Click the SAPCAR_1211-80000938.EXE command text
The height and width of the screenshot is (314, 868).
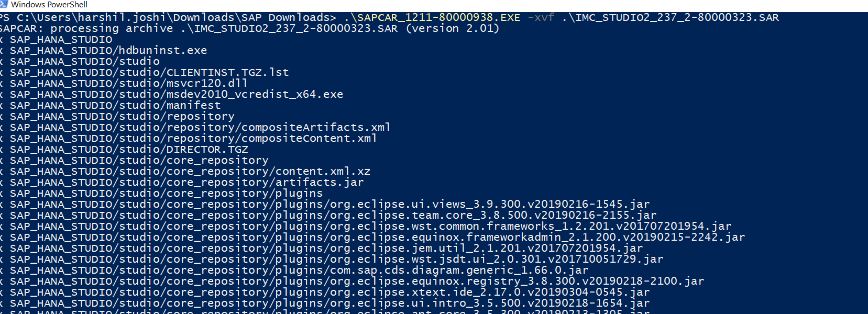coord(432,18)
